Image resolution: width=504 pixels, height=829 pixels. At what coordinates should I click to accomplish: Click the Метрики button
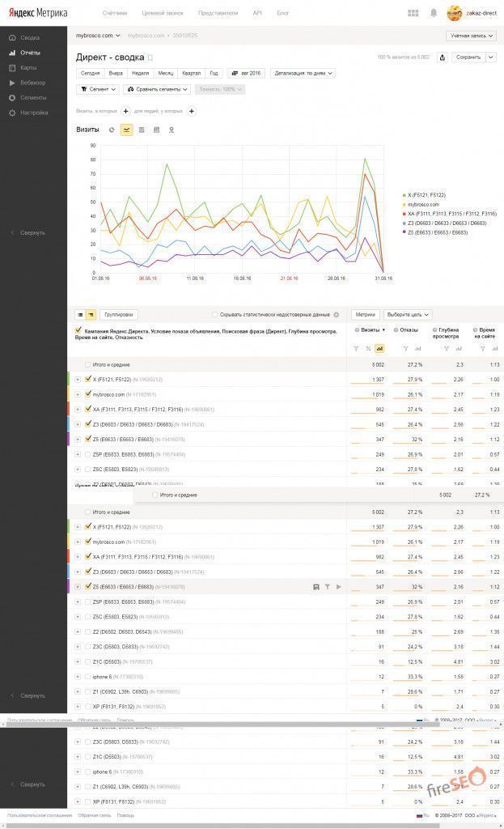click(365, 315)
